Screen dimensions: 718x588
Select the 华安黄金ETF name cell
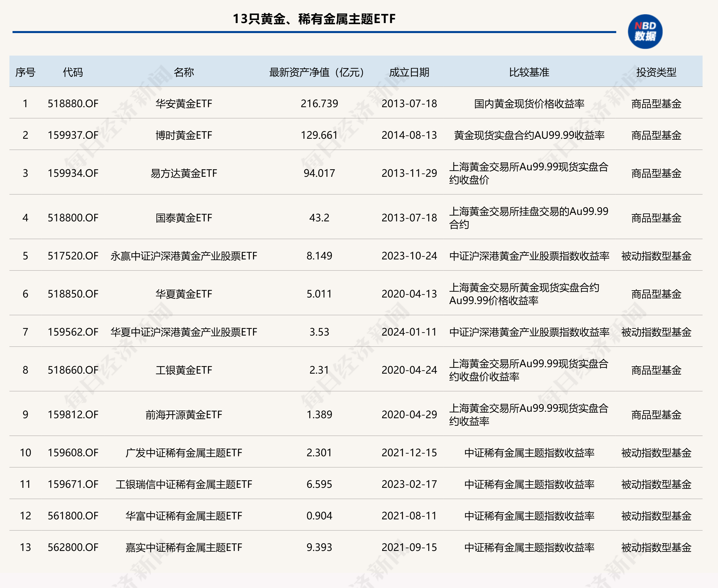pyautogui.click(x=184, y=104)
